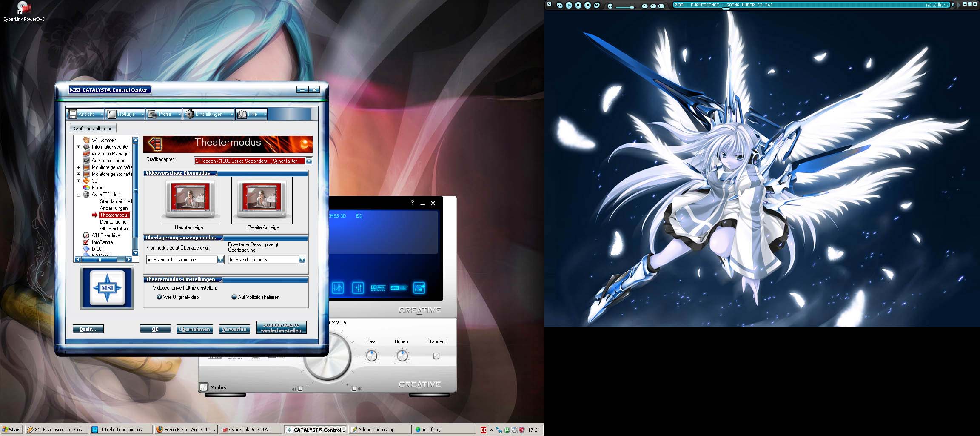Click the Basis... button

tap(88, 329)
